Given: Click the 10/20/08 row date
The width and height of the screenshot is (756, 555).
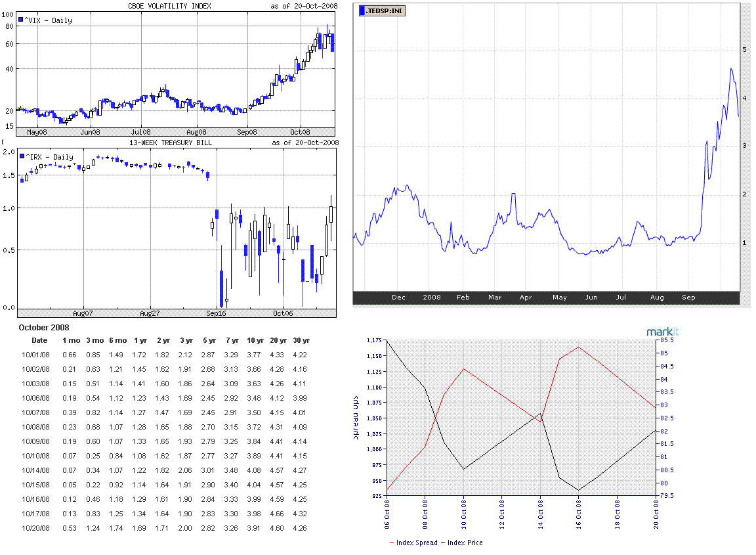Looking at the screenshot, I should pos(35,528).
